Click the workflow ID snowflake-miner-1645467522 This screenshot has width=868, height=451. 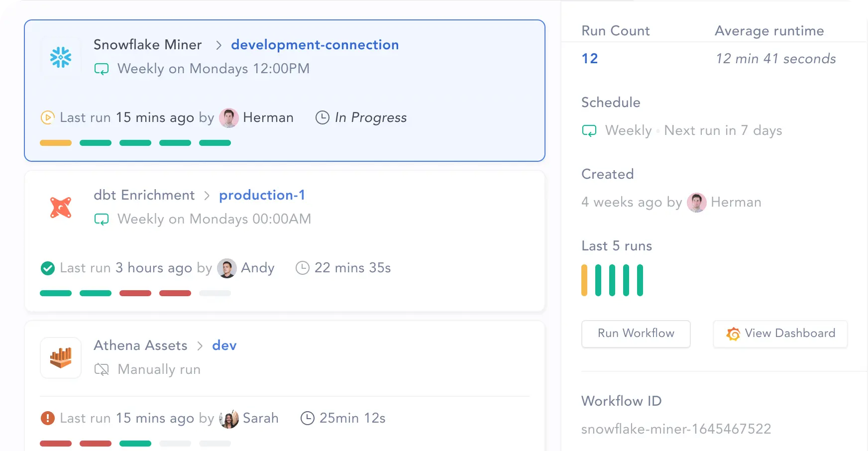676,429
